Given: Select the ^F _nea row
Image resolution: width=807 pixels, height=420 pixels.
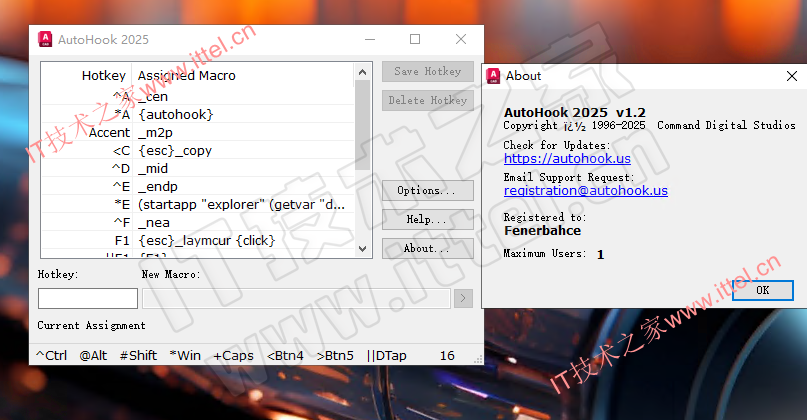Looking at the screenshot, I should pos(198,222).
